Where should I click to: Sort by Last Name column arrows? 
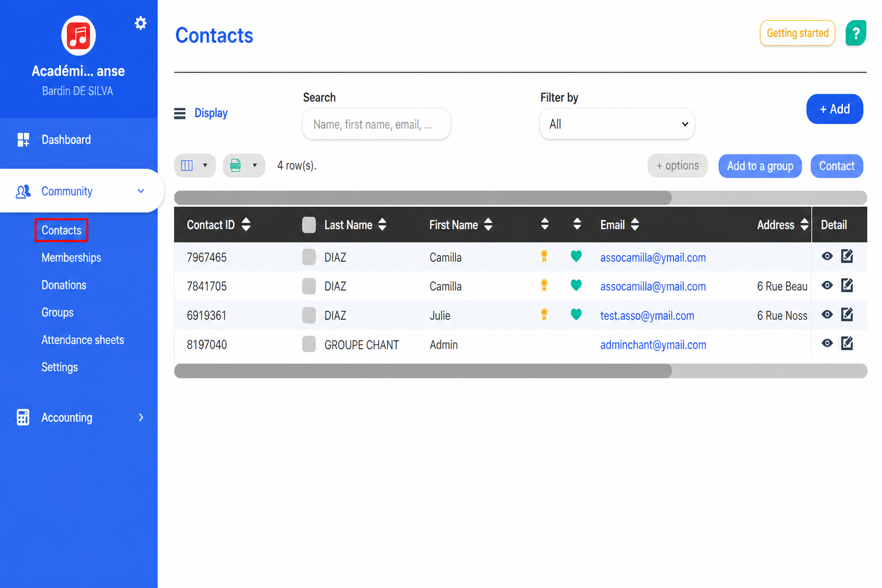382,225
